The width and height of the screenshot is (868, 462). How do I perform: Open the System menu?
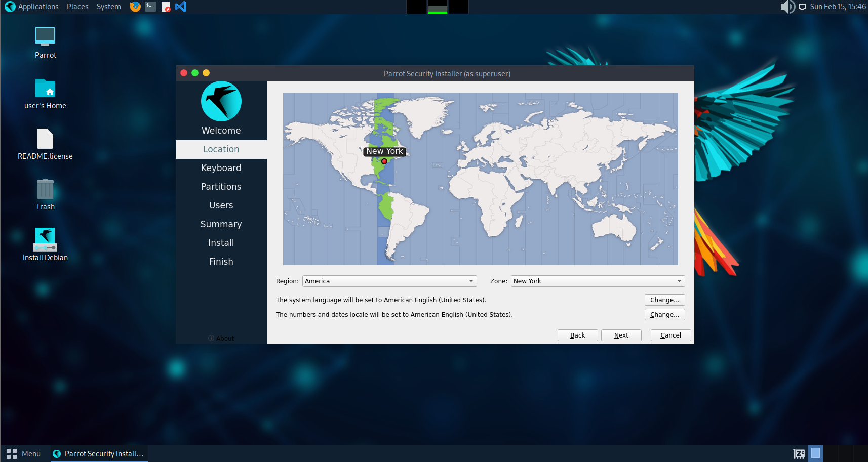(x=108, y=7)
